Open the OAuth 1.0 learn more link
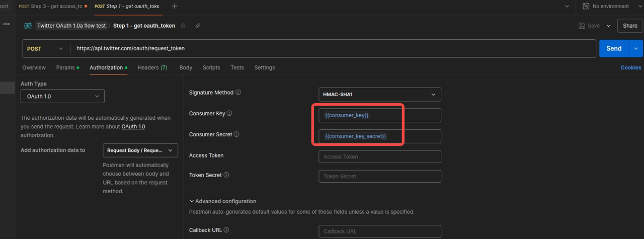This screenshot has width=644, height=239. pos(133,126)
